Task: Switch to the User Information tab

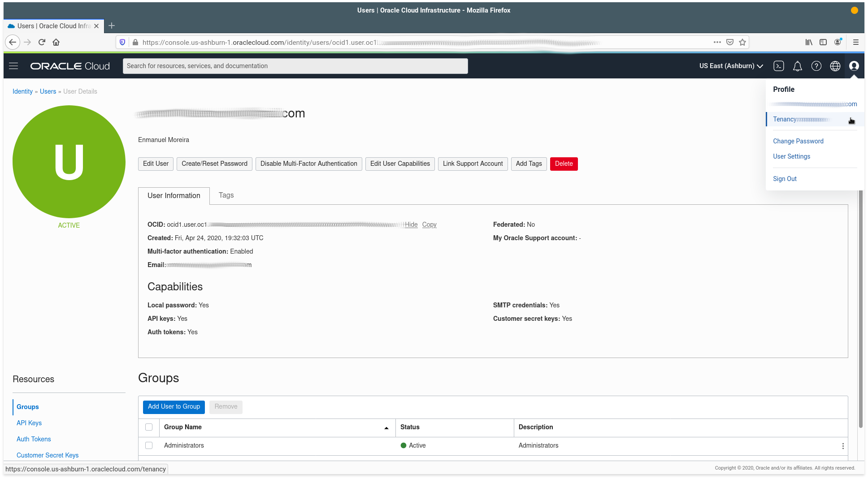Action: point(174,196)
